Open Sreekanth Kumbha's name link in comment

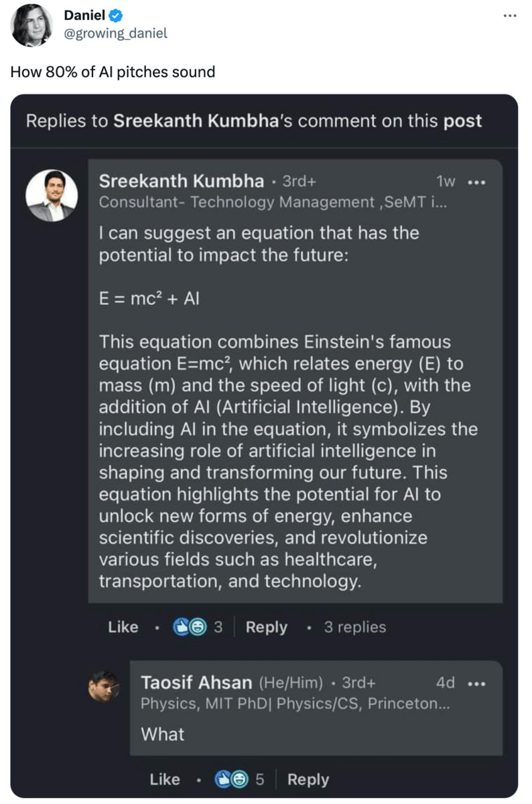coord(182,181)
